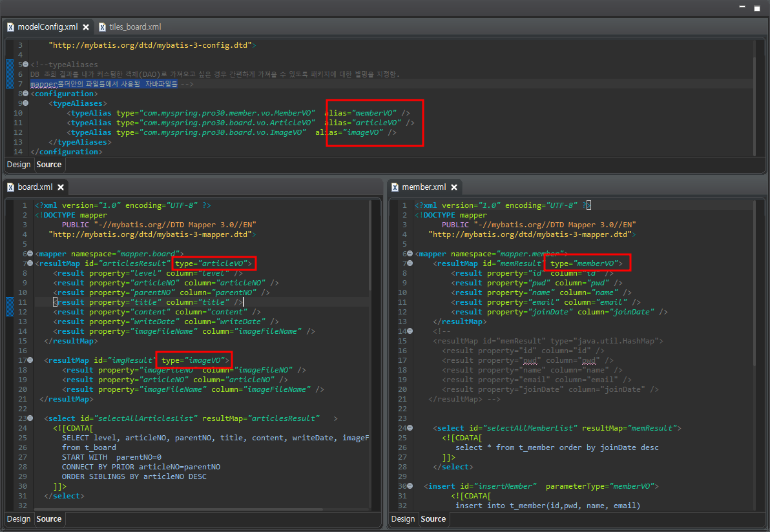
Task: Switch board.xml to Design view
Action: (x=19, y=518)
